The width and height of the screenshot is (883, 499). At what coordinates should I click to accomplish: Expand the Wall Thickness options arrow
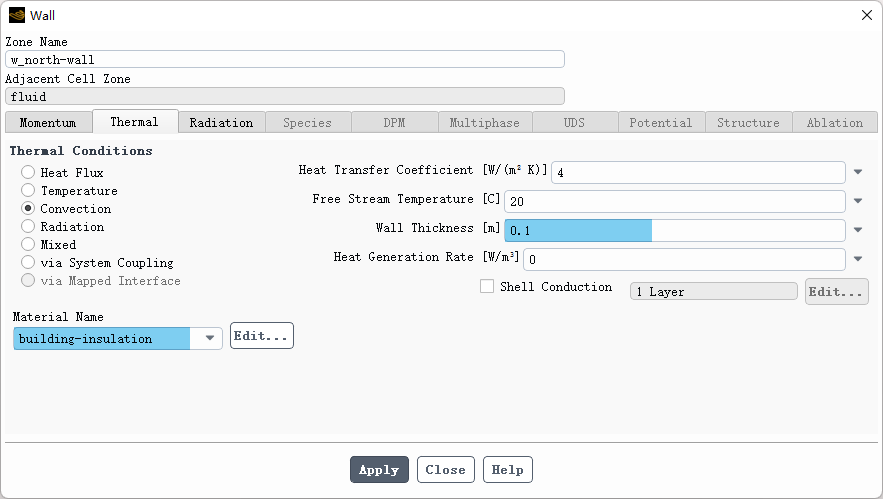coord(858,230)
